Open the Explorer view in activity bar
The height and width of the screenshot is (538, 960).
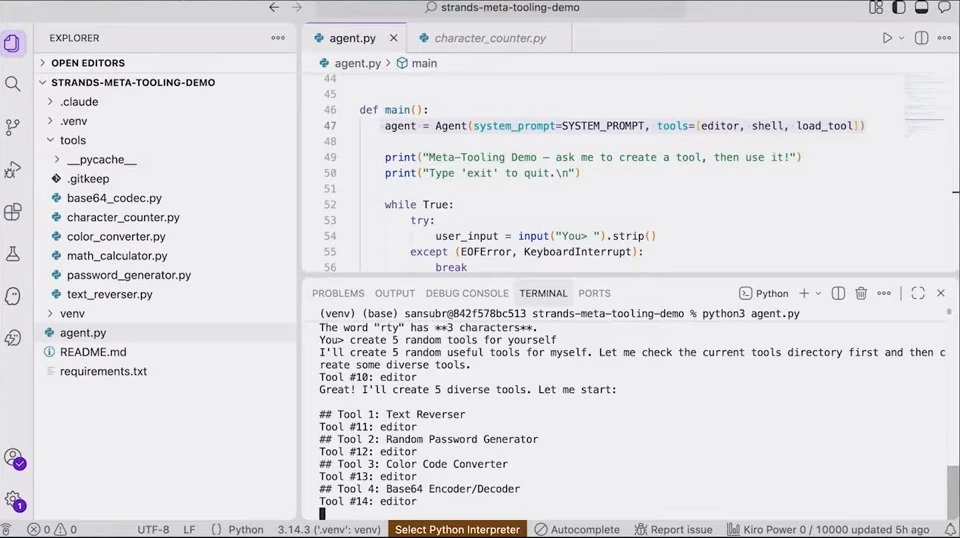pyautogui.click(x=12, y=43)
